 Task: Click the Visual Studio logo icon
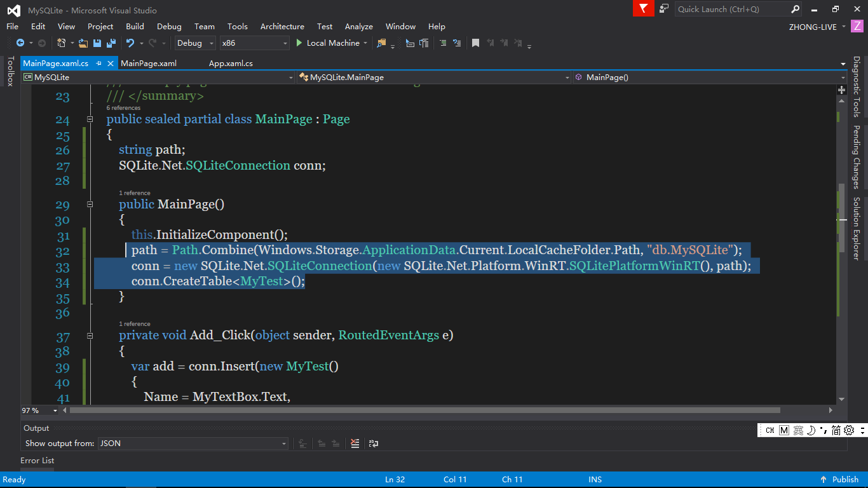tap(13, 10)
